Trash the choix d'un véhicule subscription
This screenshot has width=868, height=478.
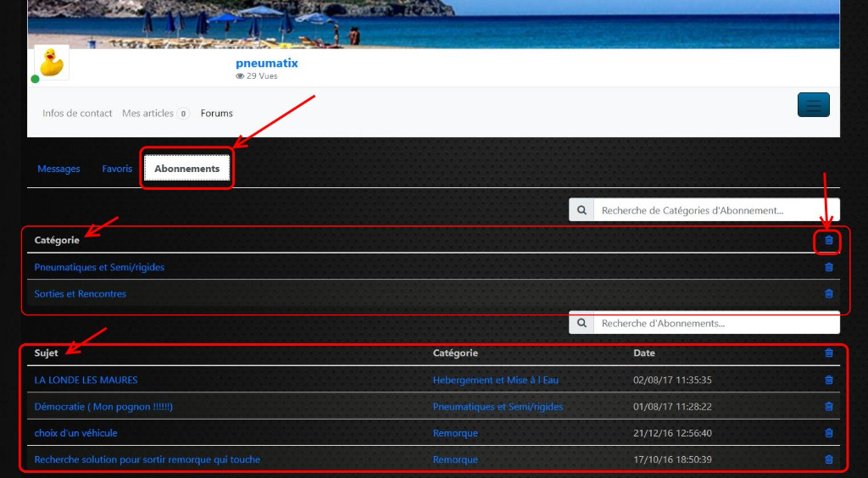click(829, 433)
